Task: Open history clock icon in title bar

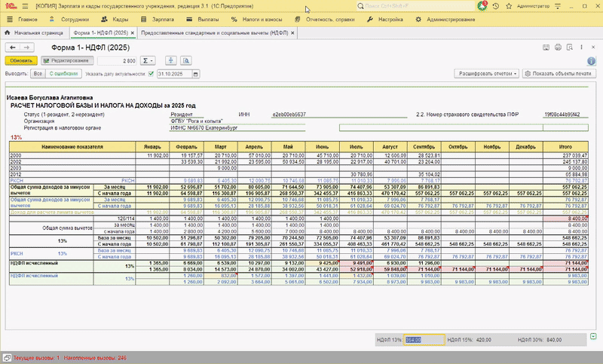Action: pos(496,6)
